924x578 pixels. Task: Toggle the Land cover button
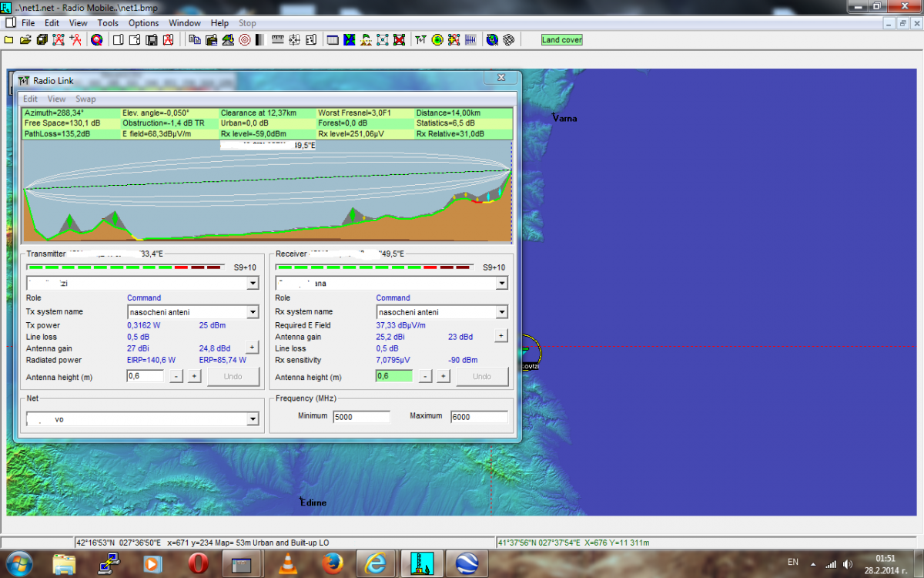(561, 40)
